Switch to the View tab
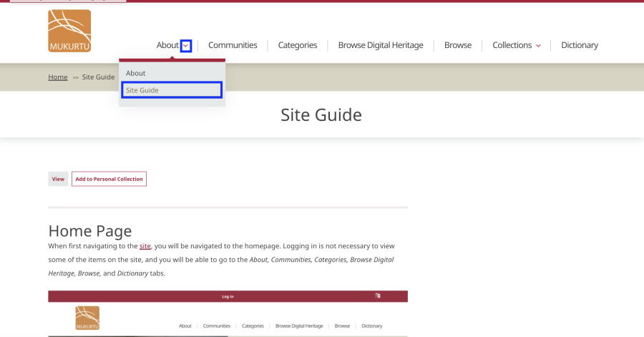Viewport: 644px width, 337px height. [58, 179]
